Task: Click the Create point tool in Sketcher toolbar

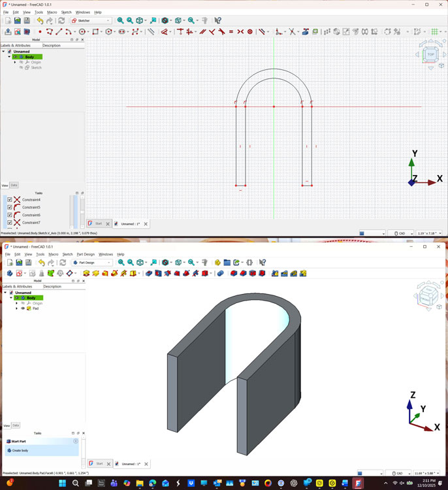Action: coord(40,31)
